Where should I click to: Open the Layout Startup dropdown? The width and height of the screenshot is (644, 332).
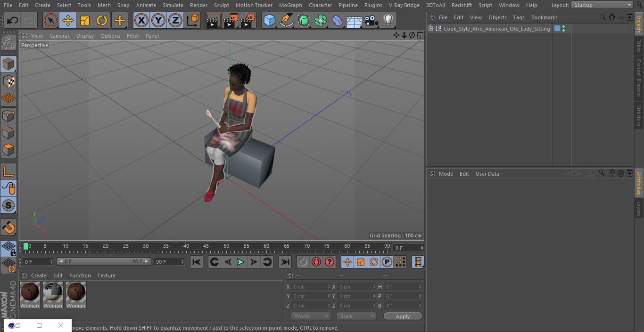[x=603, y=5]
